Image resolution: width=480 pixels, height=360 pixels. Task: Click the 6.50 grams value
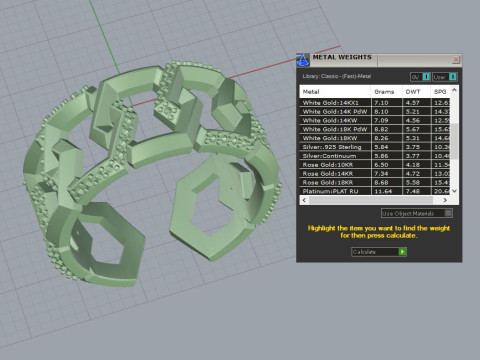[x=381, y=165]
